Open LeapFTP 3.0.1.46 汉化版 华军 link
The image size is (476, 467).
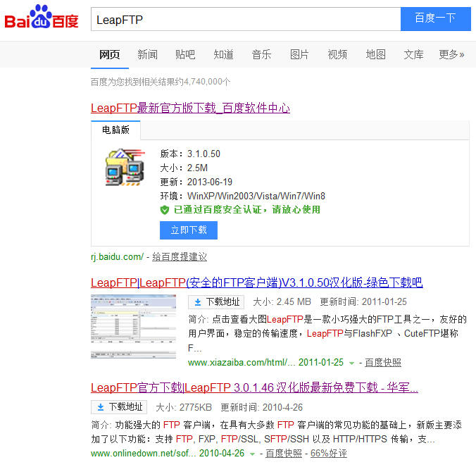(254, 387)
